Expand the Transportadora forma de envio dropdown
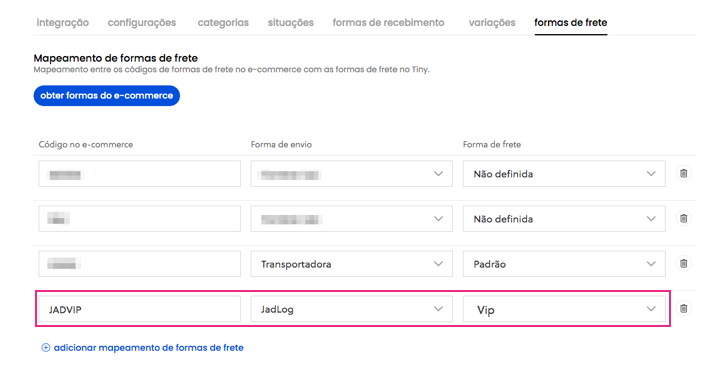This screenshot has height=367, width=704. click(352, 264)
